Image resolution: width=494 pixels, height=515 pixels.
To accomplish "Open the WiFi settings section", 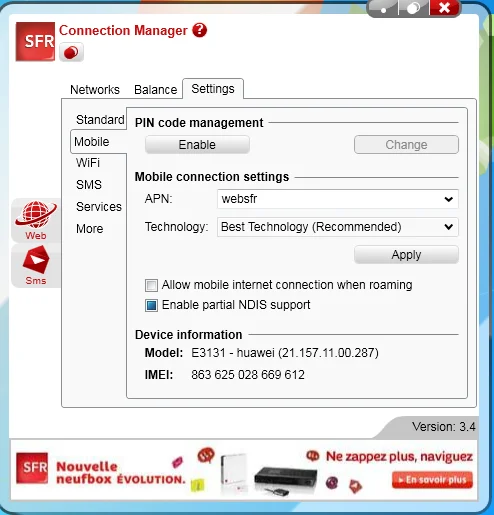I will (x=88, y=163).
